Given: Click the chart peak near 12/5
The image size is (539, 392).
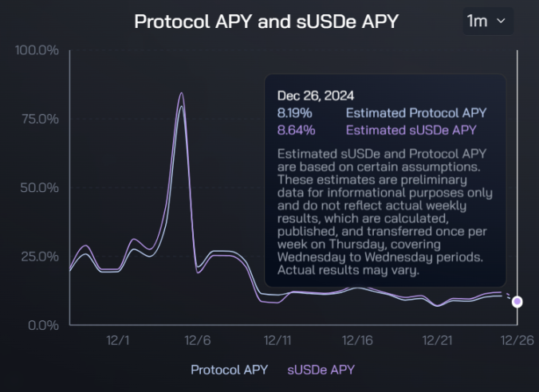Looking at the screenshot, I should point(182,93).
